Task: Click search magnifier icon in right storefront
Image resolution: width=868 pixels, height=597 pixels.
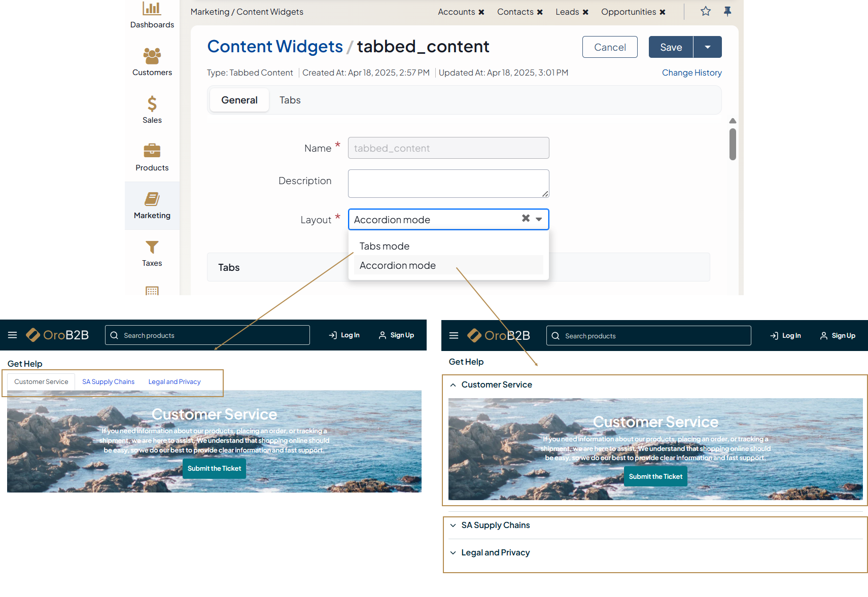Action: [555, 336]
